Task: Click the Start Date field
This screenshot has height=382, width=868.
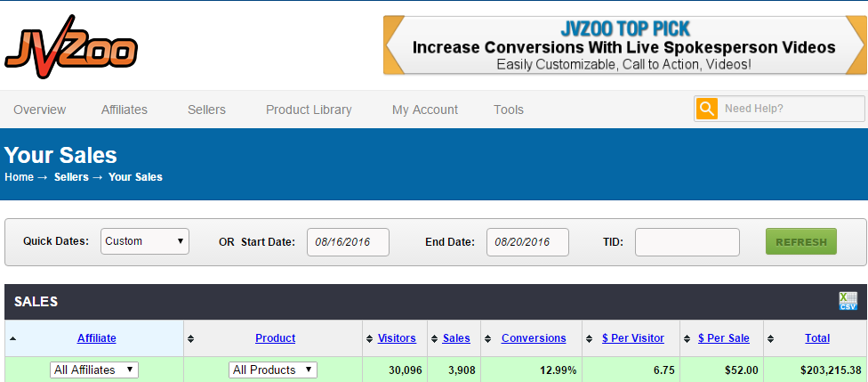Action: click(x=349, y=241)
